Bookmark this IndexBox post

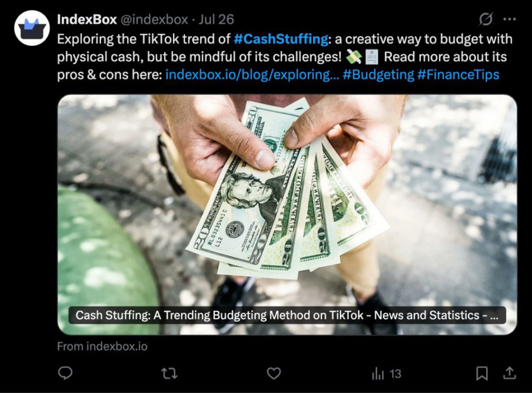point(482,373)
